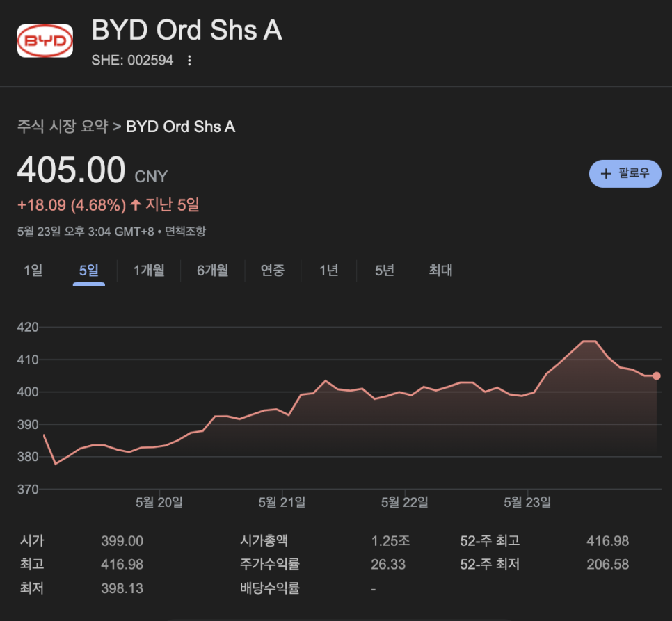Switch to the 6개월 tab
Image resolution: width=672 pixels, height=621 pixels.
pyautogui.click(x=213, y=271)
